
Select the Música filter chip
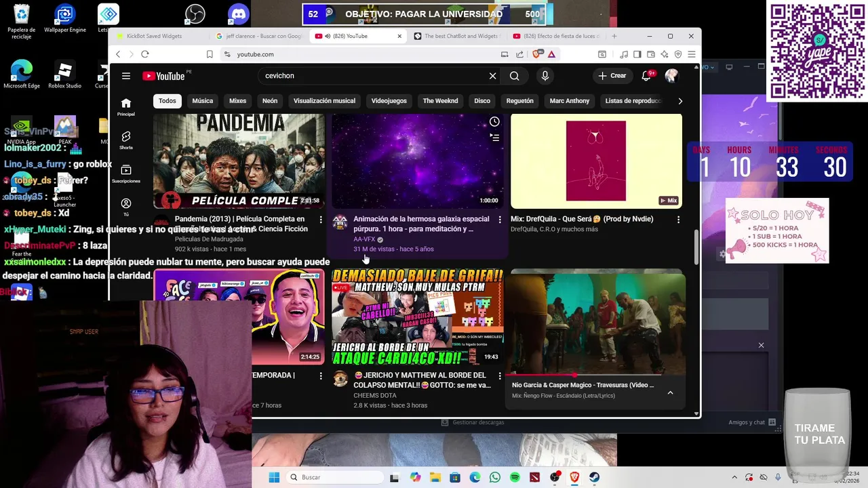pos(203,101)
